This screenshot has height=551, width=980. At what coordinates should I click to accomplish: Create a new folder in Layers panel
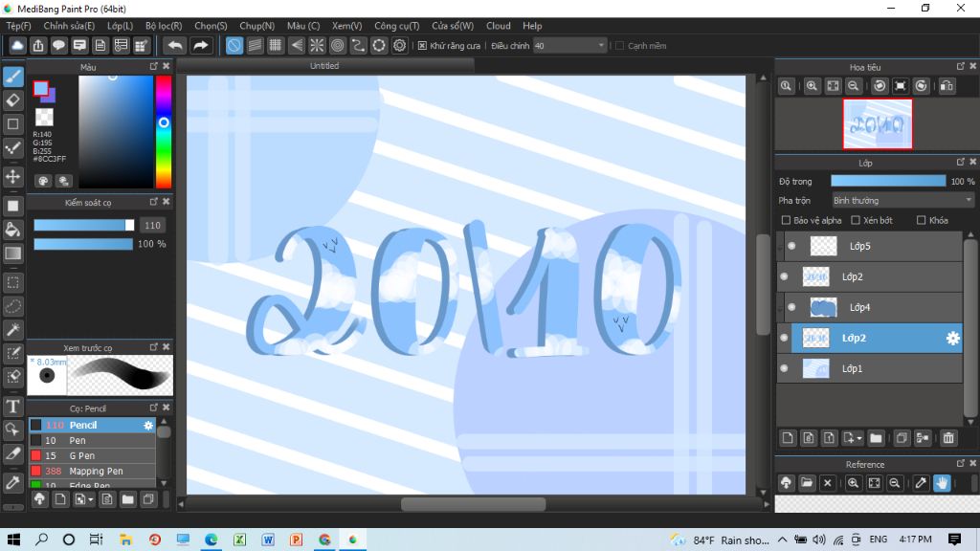[876, 438]
